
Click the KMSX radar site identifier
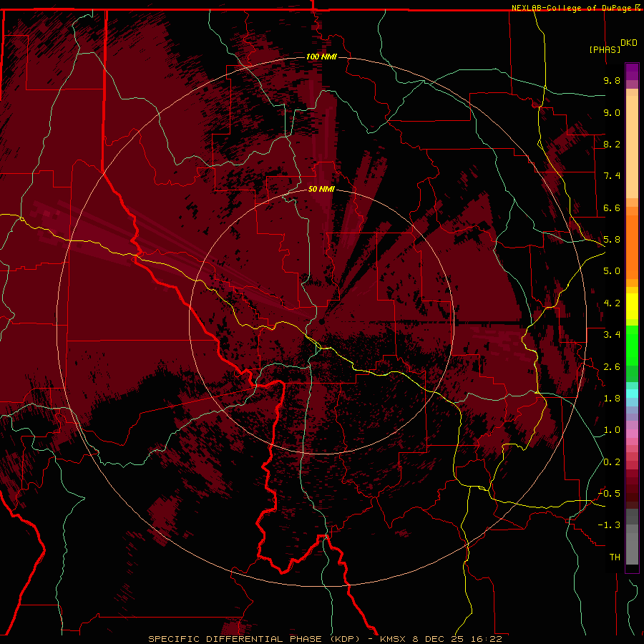point(394,639)
